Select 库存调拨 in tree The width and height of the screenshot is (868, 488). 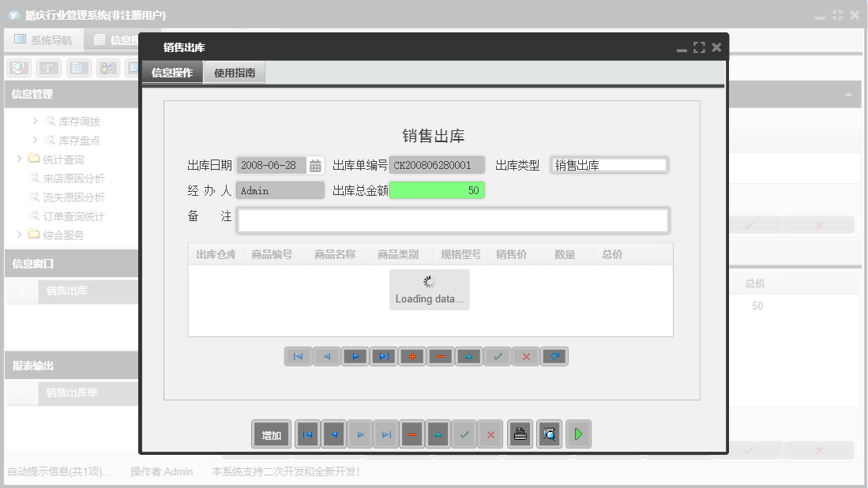pyautogui.click(x=79, y=121)
